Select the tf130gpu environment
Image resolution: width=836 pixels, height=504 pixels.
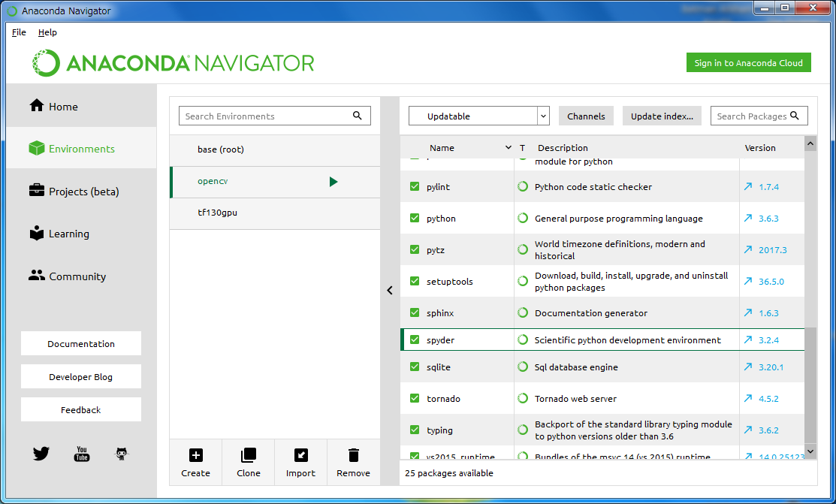(x=275, y=213)
